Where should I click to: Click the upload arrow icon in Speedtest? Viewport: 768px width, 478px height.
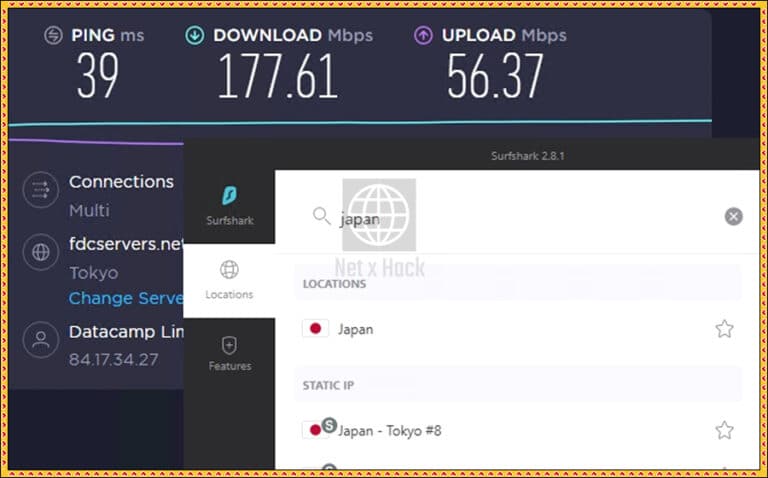(423, 35)
